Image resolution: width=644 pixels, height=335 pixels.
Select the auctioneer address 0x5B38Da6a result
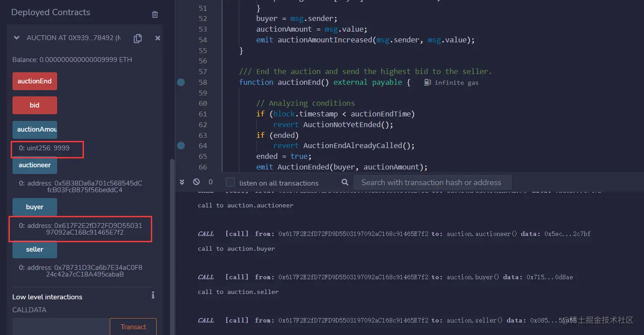point(81,186)
